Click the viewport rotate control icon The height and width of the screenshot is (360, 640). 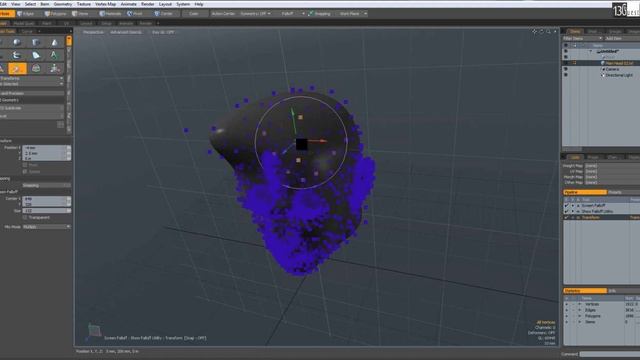(x=542, y=31)
